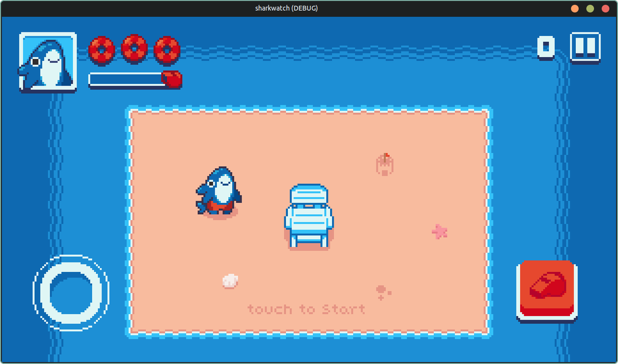Click the shark portrait avatar
Viewport: 618px width, 364px height.
(48, 62)
